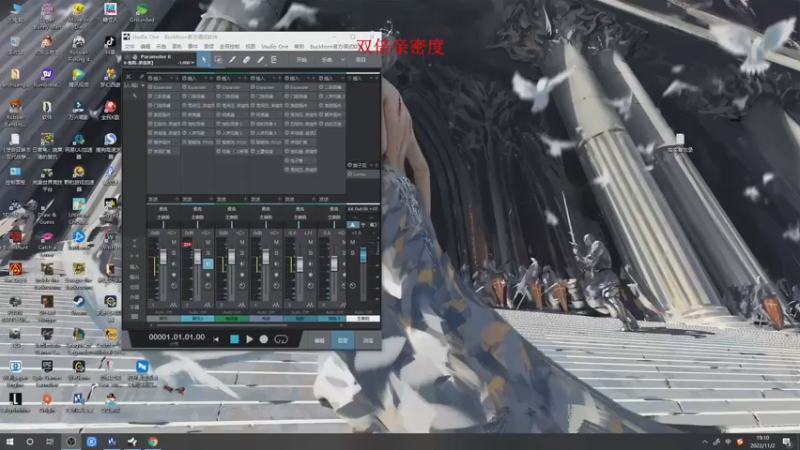Arm record on mixer channel 4
800x450 pixels.
[276, 274]
